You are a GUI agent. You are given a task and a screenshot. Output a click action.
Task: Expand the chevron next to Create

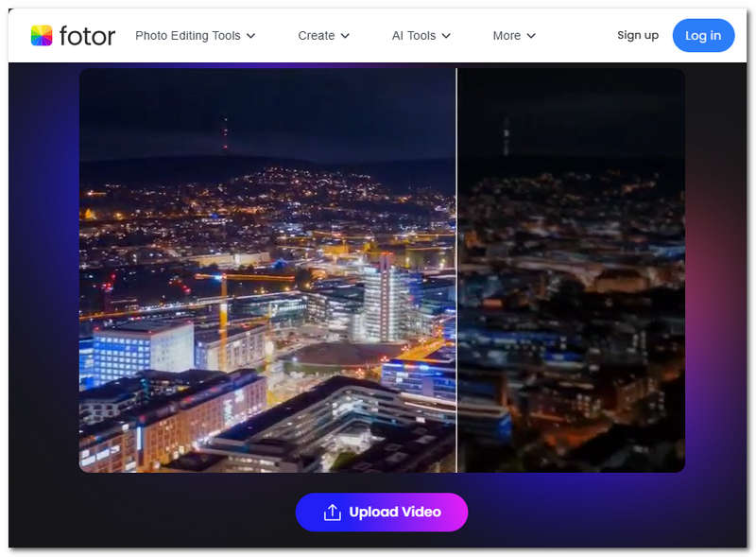tap(345, 36)
